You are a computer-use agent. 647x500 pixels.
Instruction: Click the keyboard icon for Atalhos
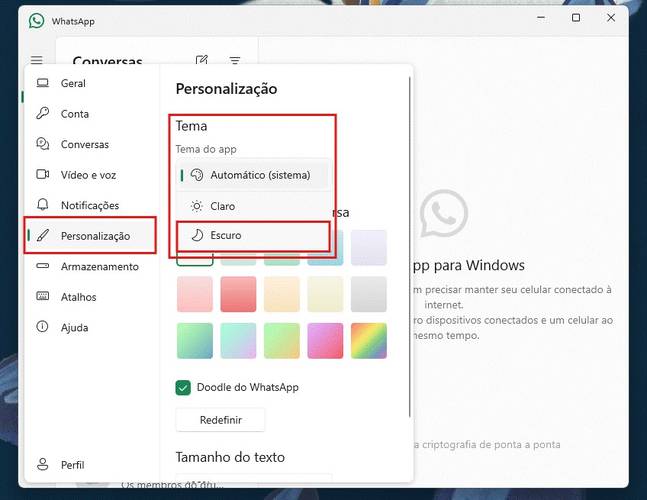pos(43,296)
